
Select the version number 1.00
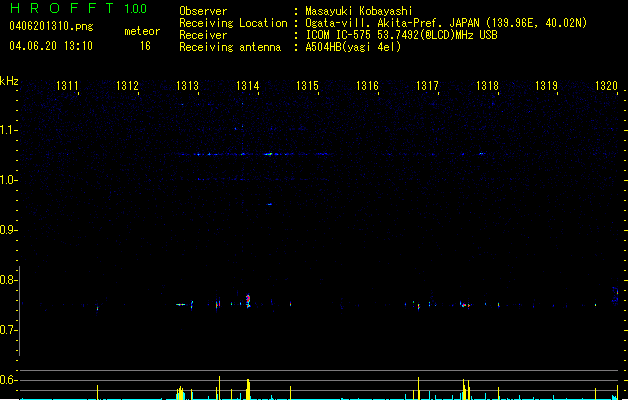tap(135, 9)
